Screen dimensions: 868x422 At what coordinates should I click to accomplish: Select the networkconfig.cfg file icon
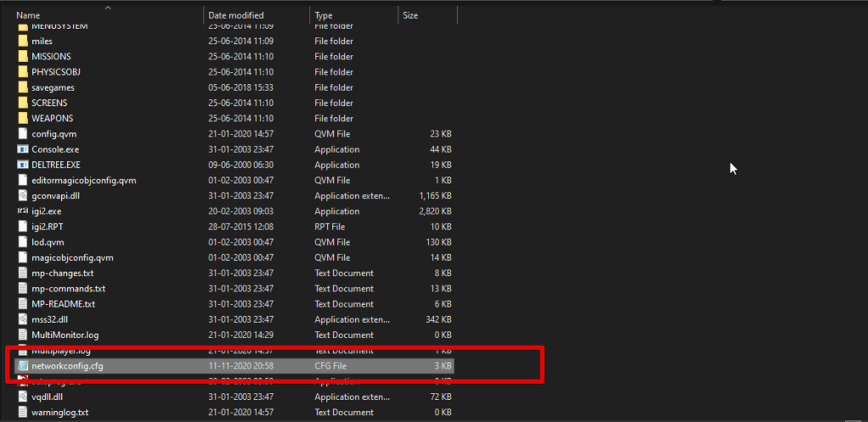23,366
